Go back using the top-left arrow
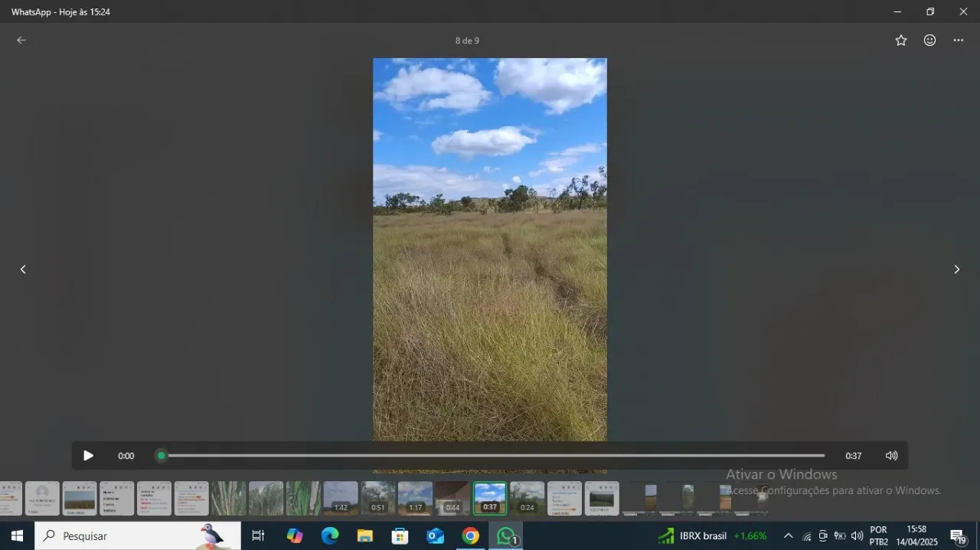Image resolution: width=980 pixels, height=550 pixels. [21, 41]
